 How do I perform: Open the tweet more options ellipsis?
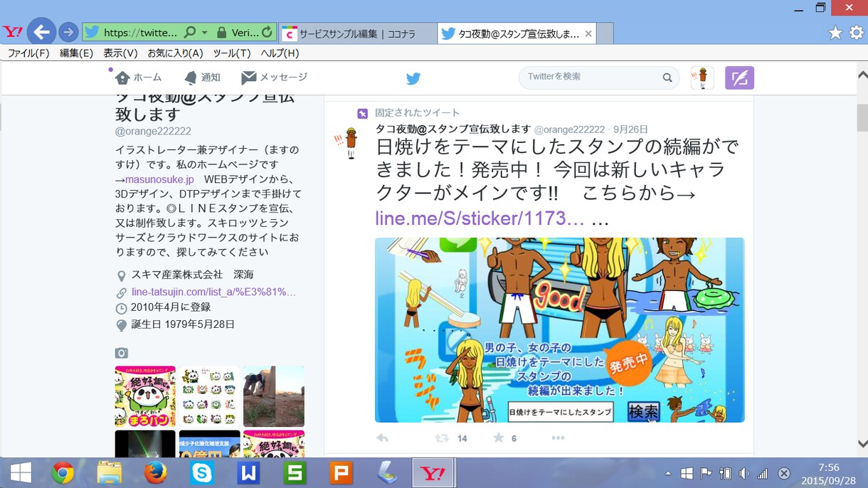(x=558, y=438)
